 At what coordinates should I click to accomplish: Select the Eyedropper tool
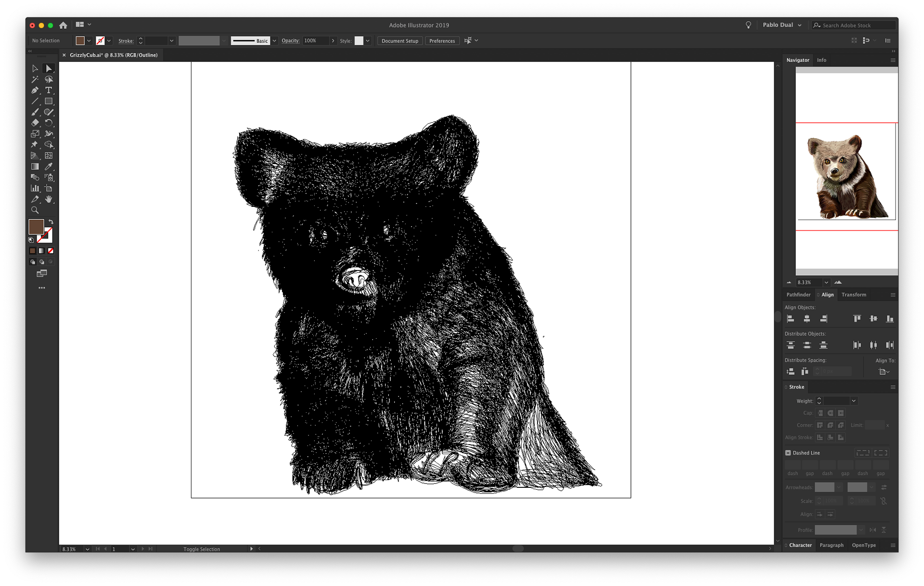click(x=49, y=166)
